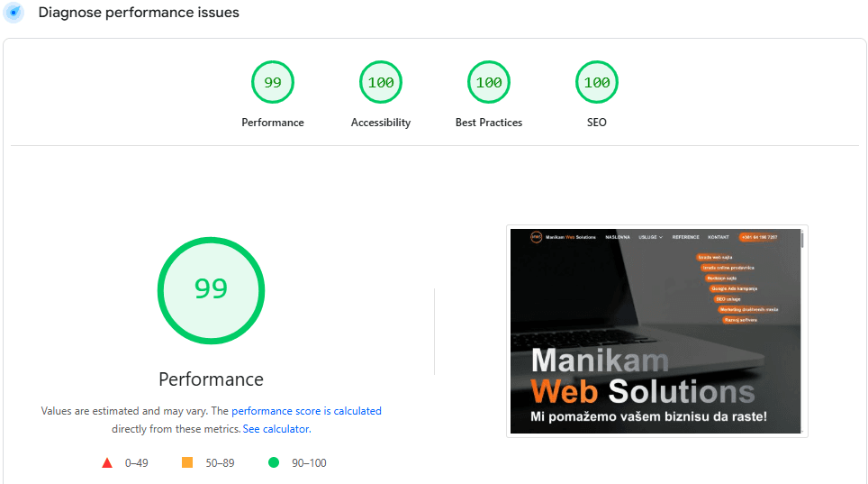Open the 'See calculator.' link
The width and height of the screenshot is (868, 484).
[276, 429]
